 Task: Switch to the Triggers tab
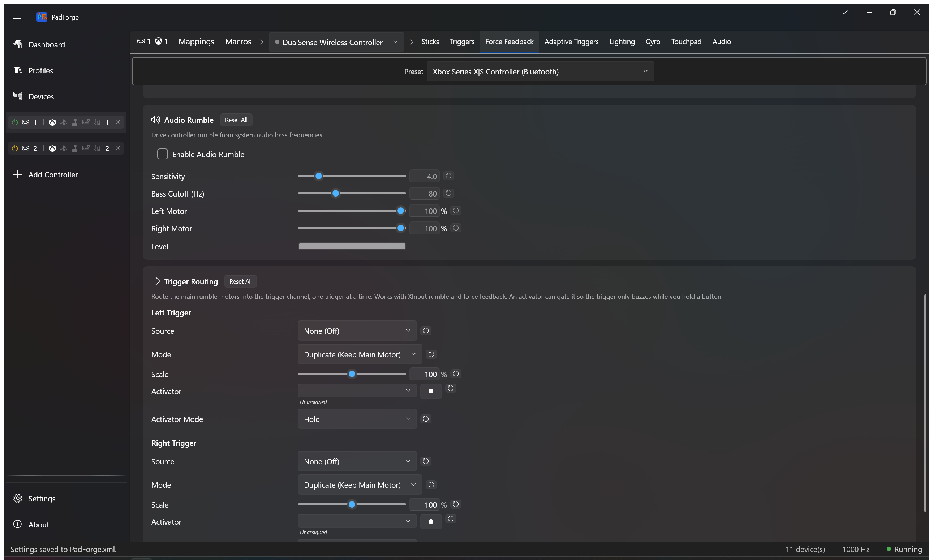tap(462, 42)
